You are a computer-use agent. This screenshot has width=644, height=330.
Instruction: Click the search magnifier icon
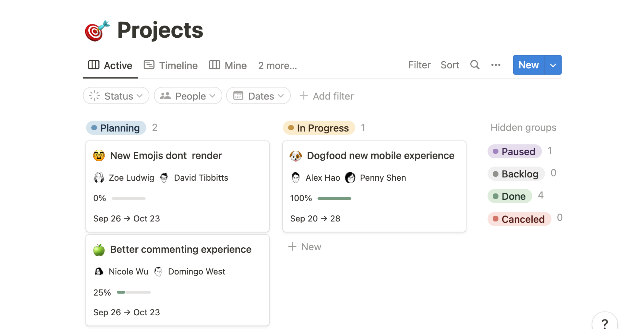[x=475, y=65]
